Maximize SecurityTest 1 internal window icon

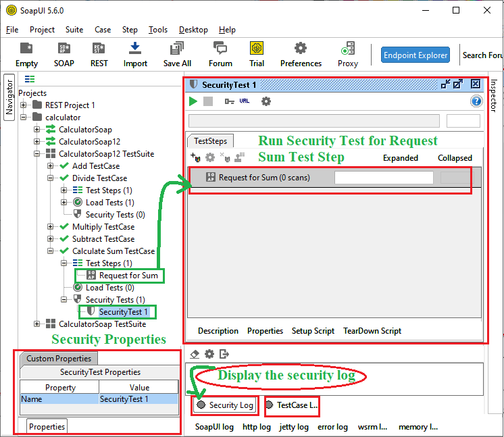[458, 84]
